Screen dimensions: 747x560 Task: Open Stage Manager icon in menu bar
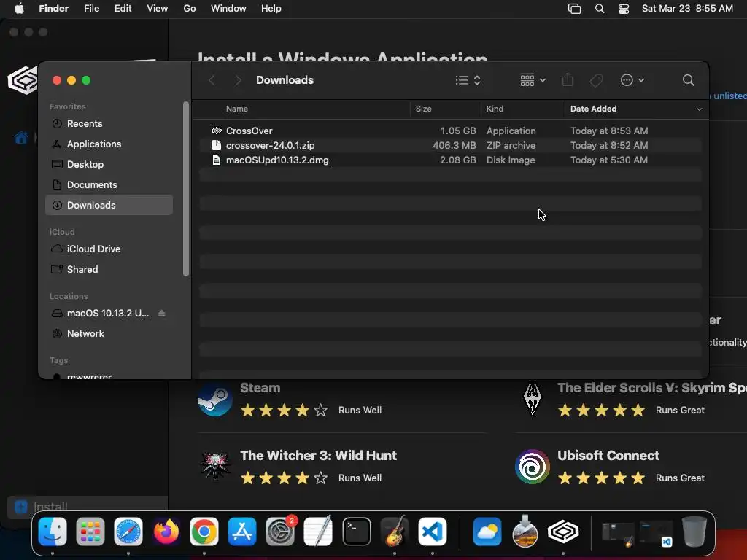point(575,9)
